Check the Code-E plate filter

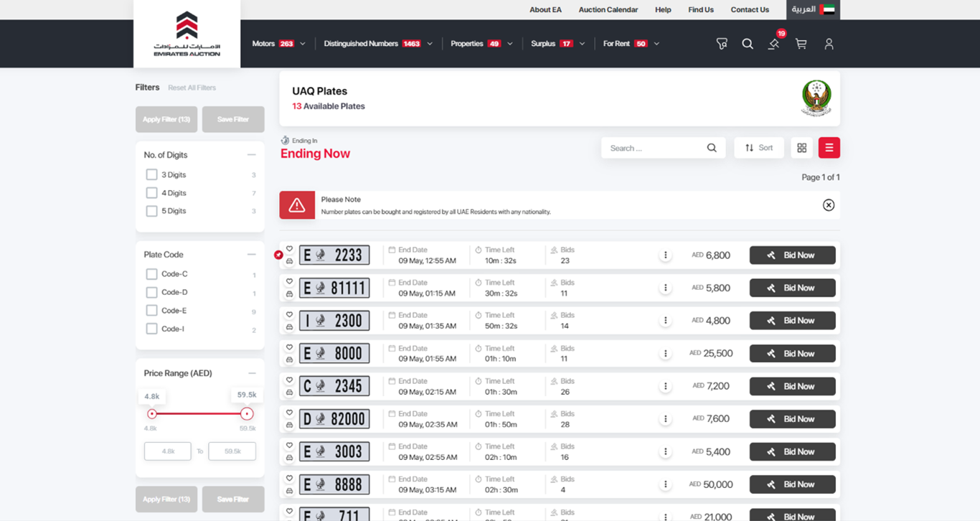(151, 310)
